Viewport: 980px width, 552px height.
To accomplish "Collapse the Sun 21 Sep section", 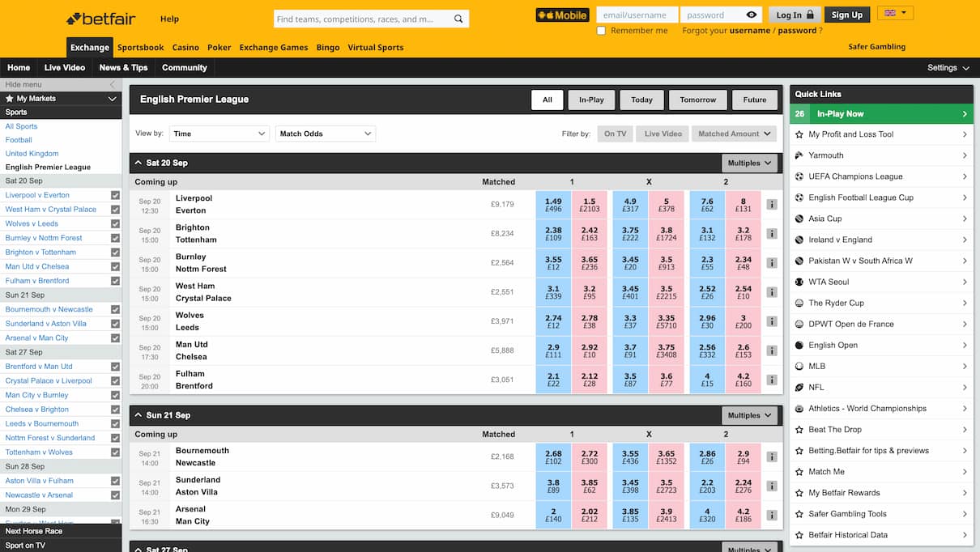I will pos(138,415).
